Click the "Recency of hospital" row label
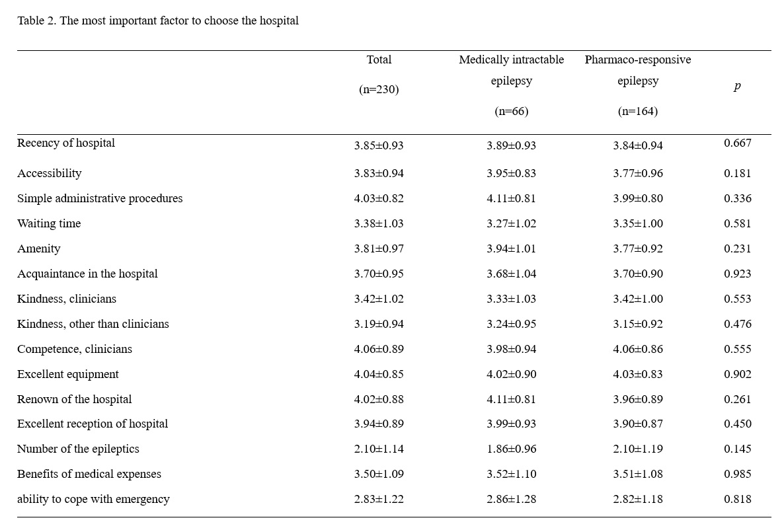Screen dimensions: 784x532 [x=66, y=143]
